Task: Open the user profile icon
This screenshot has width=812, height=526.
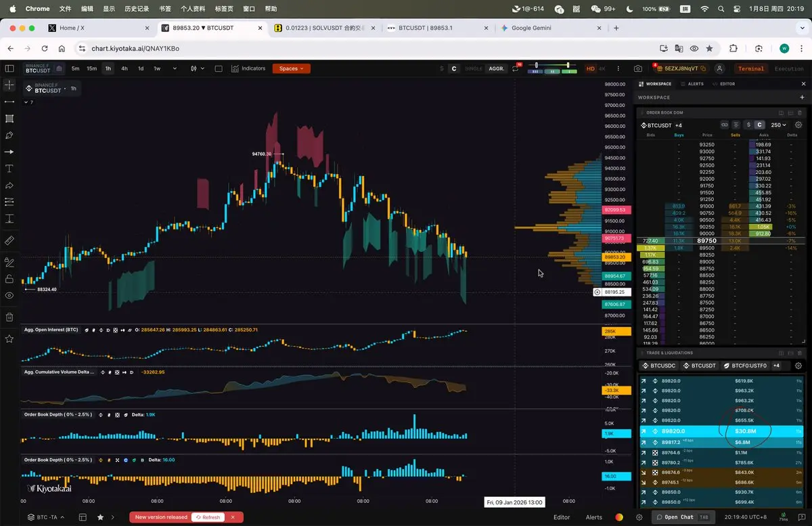Action: [720, 68]
